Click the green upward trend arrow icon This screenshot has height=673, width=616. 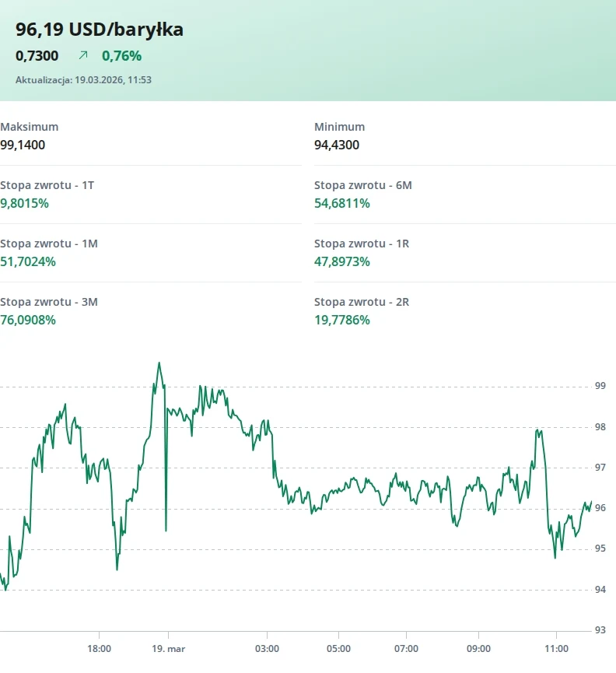coord(83,55)
